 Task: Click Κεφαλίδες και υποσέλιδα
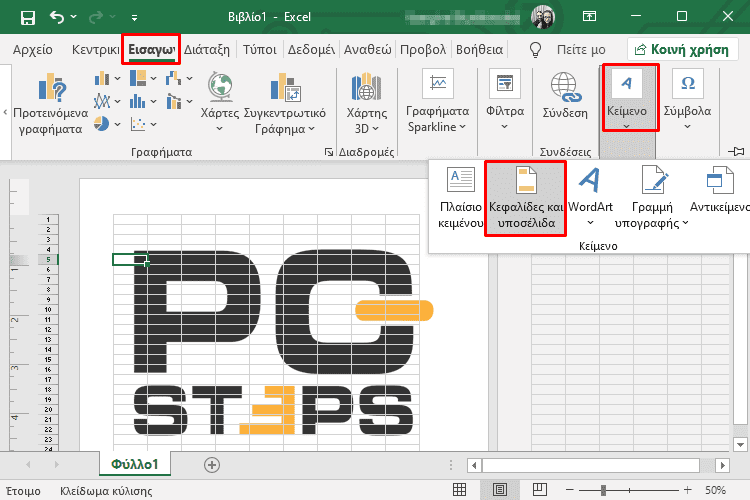click(526, 198)
